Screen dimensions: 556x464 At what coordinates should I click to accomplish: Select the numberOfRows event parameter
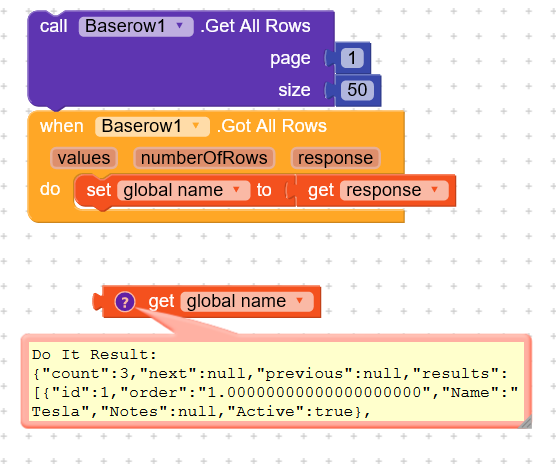(x=204, y=158)
